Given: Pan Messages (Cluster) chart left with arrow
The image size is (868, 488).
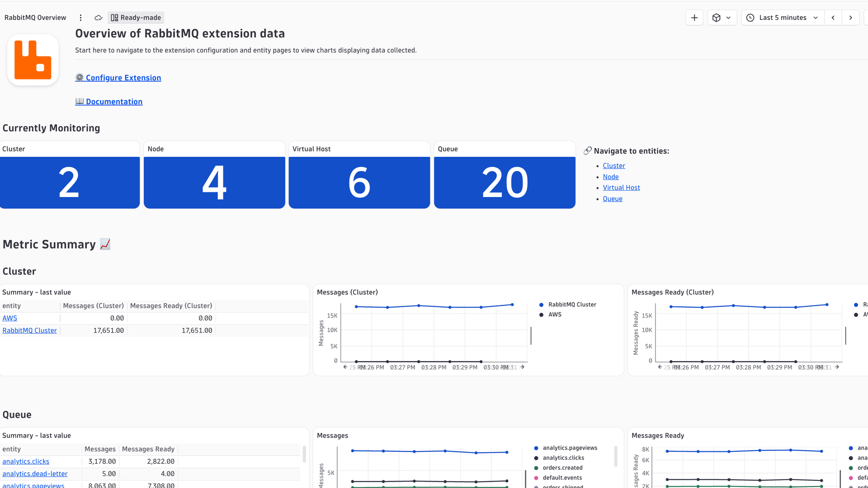Looking at the screenshot, I should click(x=345, y=367).
